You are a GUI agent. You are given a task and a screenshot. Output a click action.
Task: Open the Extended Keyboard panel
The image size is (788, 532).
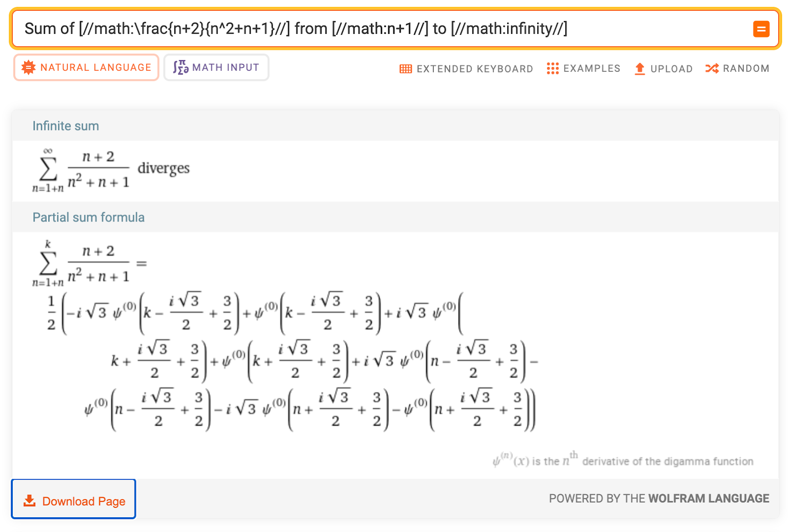[466, 69]
